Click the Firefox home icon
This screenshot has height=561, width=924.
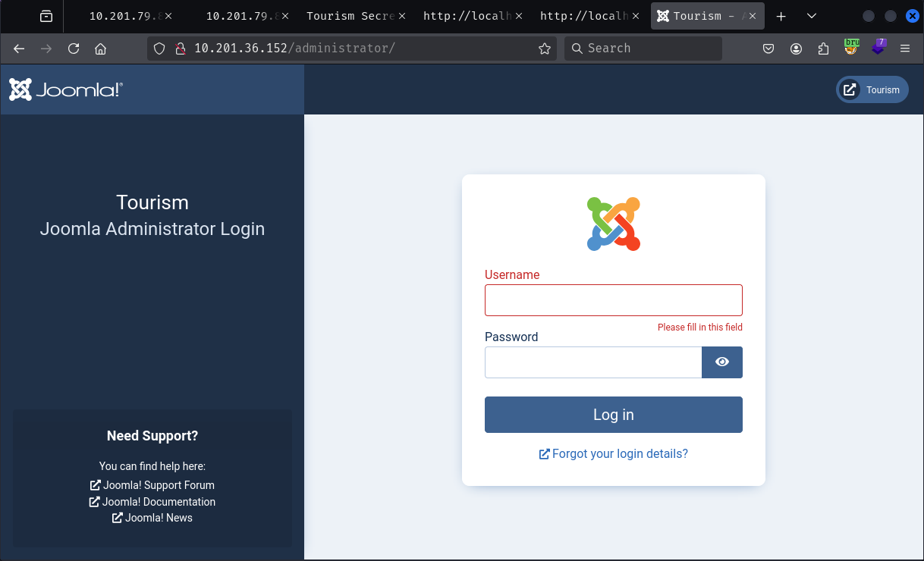tap(100, 49)
